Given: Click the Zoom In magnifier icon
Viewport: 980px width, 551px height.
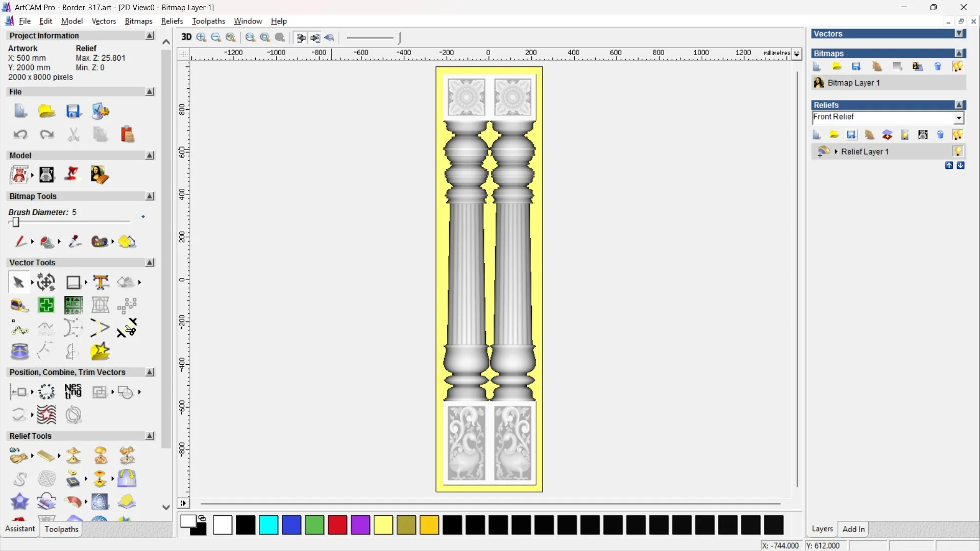Looking at the screenshot, I should 201,37.
